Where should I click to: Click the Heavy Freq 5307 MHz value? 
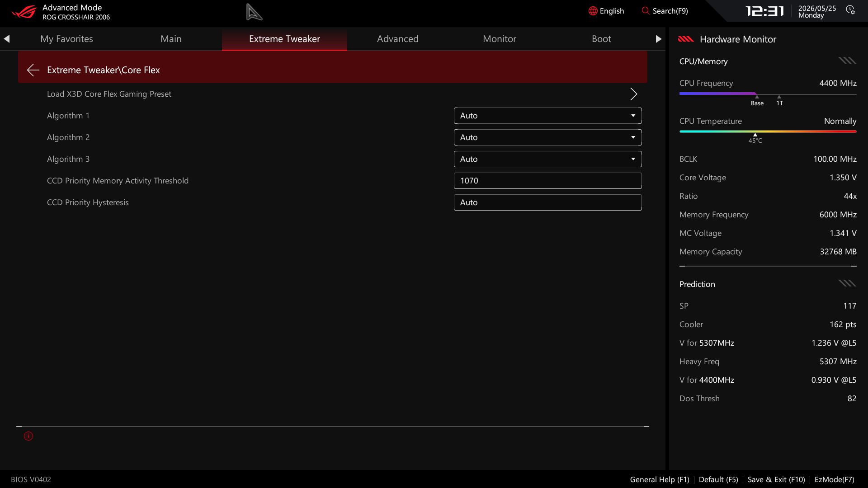click(x=838, y=361)
